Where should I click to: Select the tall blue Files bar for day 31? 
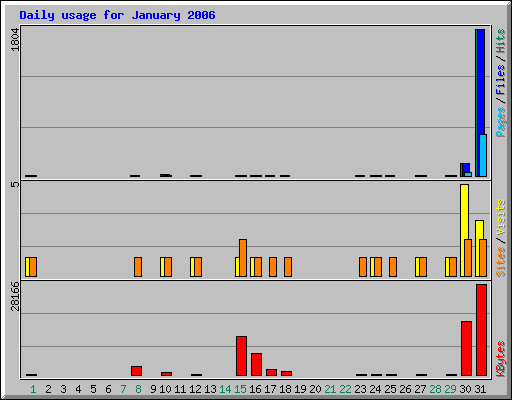(481, 82)
